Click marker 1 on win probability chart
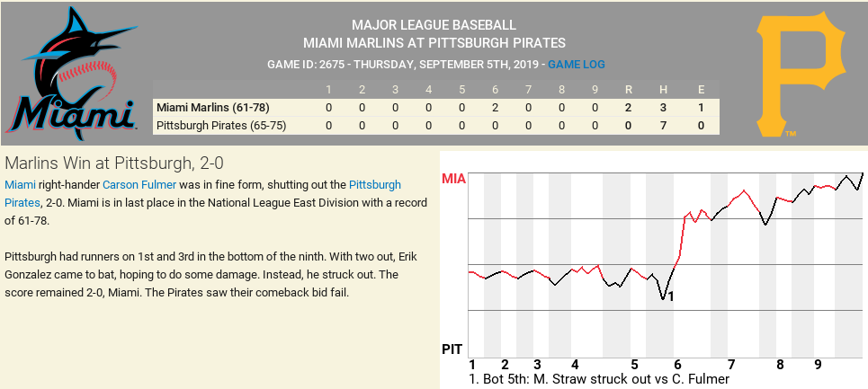 point(670,296)
